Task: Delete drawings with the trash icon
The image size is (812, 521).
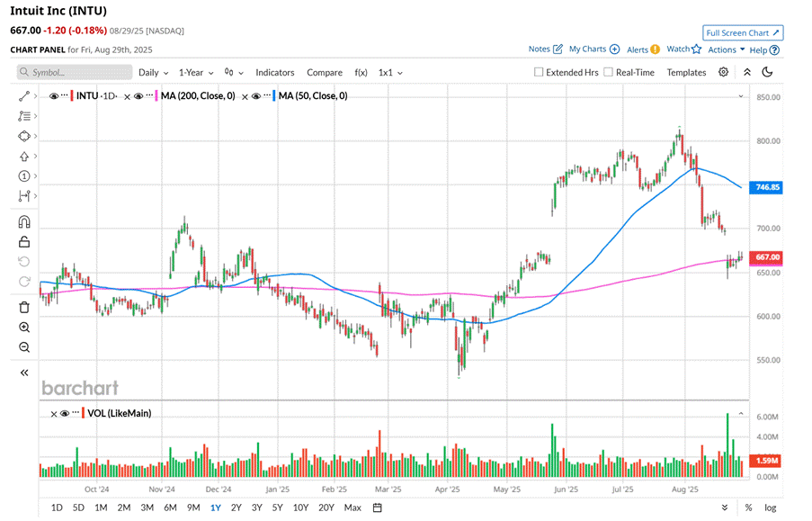Action: (23, 308)
